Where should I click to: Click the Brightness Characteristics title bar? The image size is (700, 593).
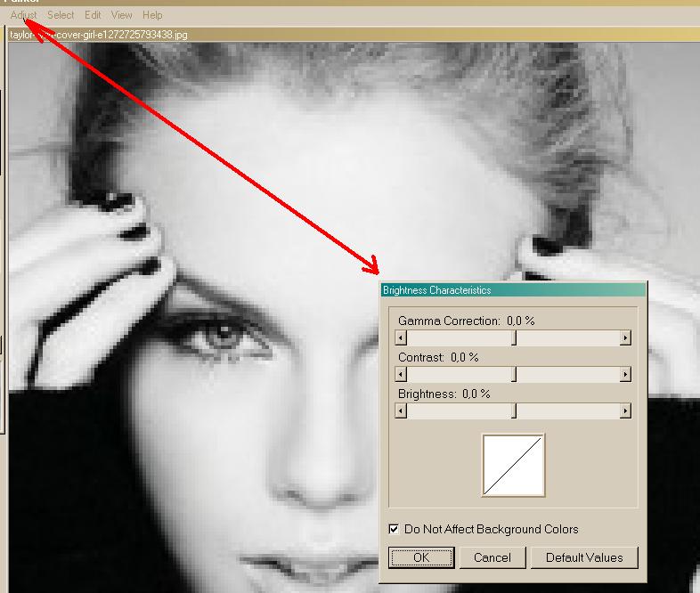click(x=513, y=290)
